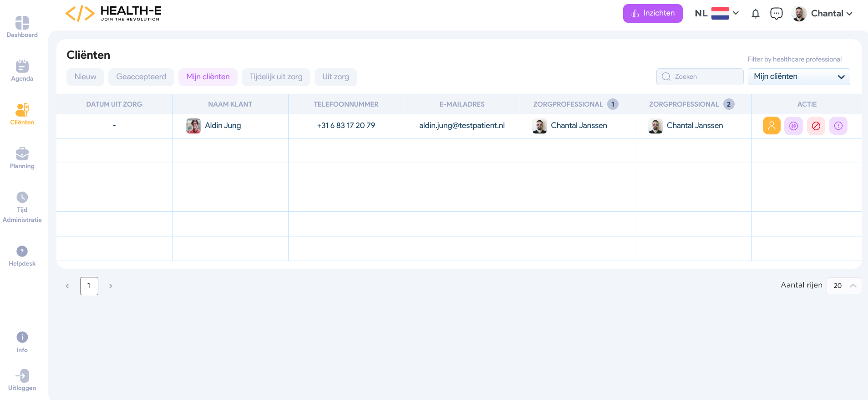Click the red block icon in Actie
Image resolution: width=868 pixels, height=400 pixels.
[x=816, y=126]
